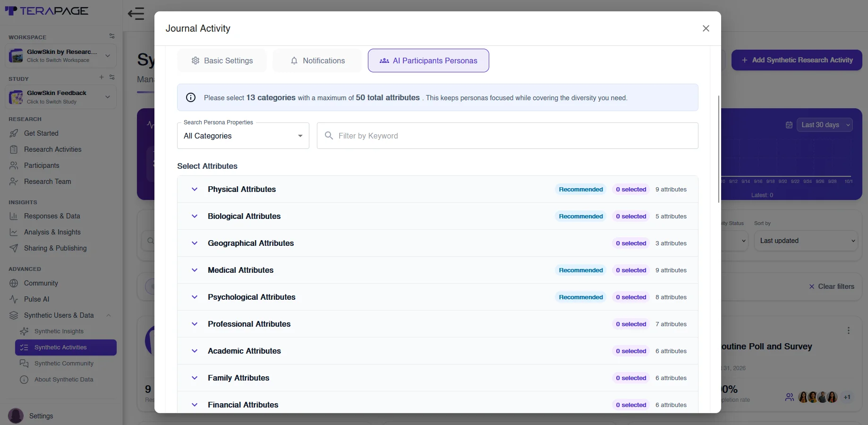Click the Synthetic Users & Data layers icon
The height and width of the screenshot is (425, 868).
pyautogui.click(x=14, y=315)
